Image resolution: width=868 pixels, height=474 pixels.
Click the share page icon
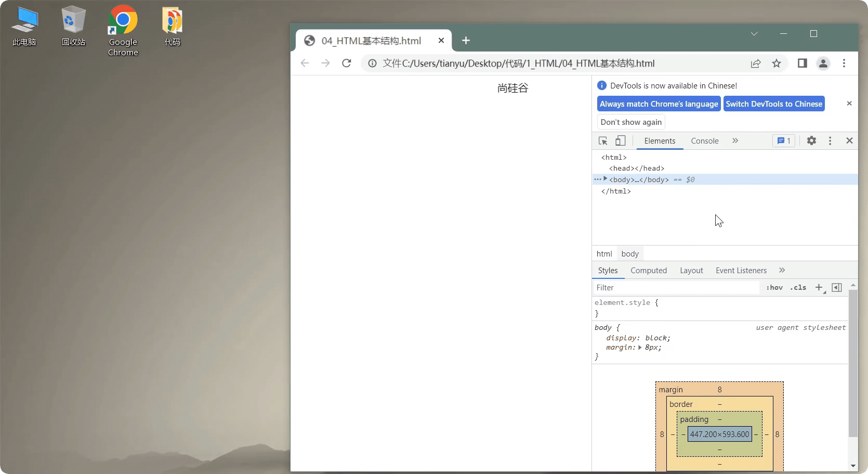[756, 63]
